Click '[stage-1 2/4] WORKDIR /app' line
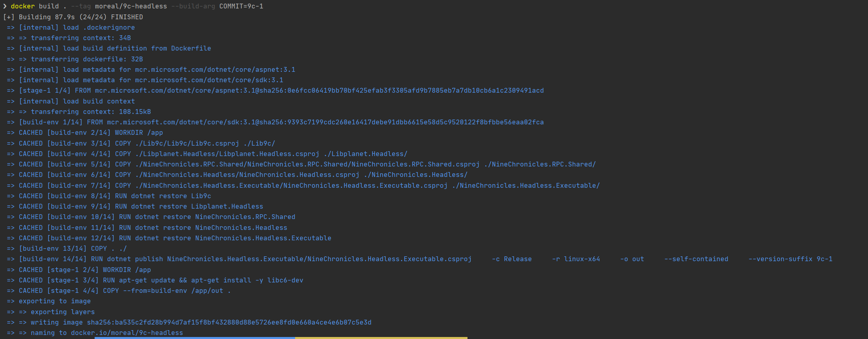Screen dimensions: 868x339 click(79, 270)
